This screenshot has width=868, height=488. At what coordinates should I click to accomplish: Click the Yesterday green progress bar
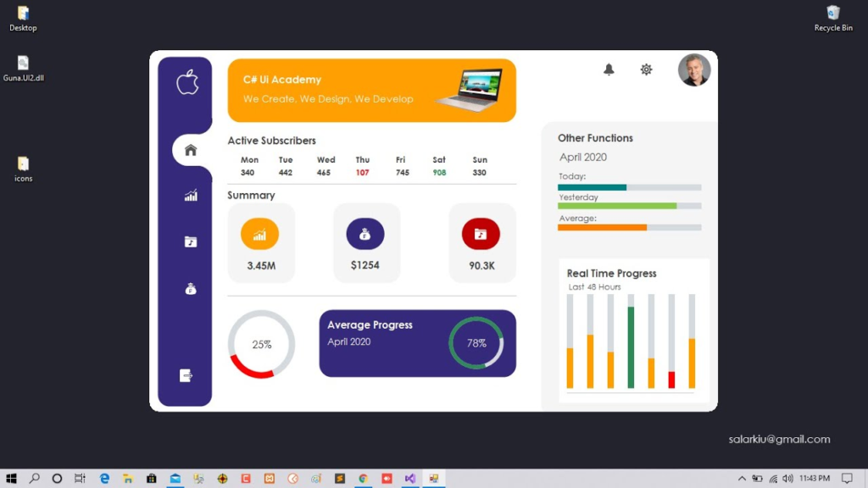point(630,206)
